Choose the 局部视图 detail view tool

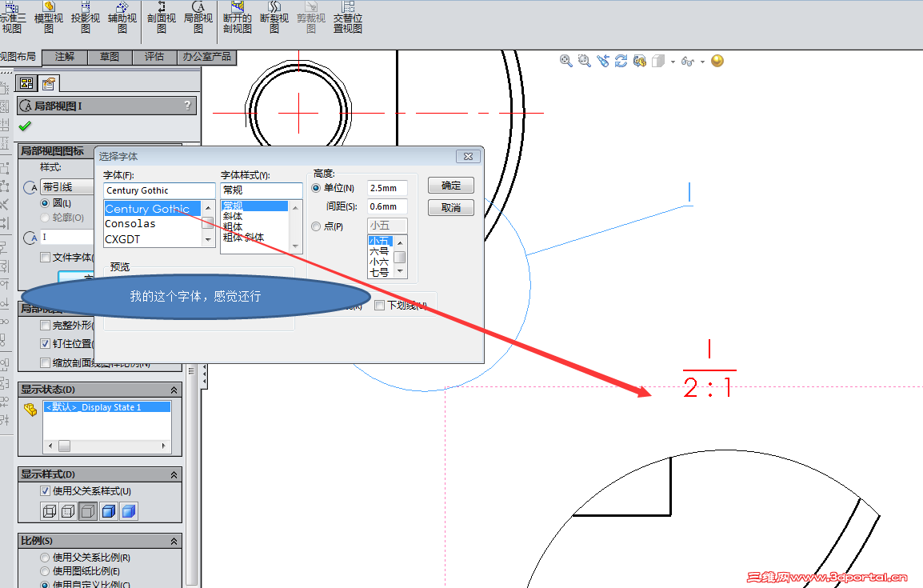click(x=198, y=18)
